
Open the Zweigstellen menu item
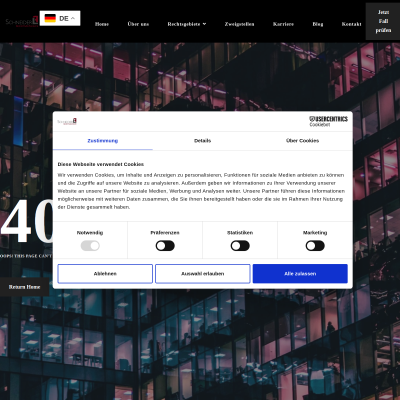(x=239, y=24)
